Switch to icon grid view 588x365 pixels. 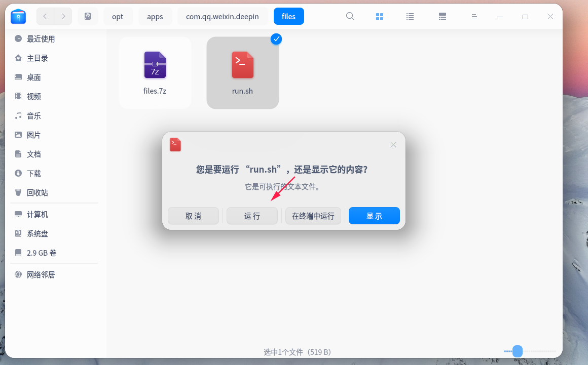[x=380, y=17]
